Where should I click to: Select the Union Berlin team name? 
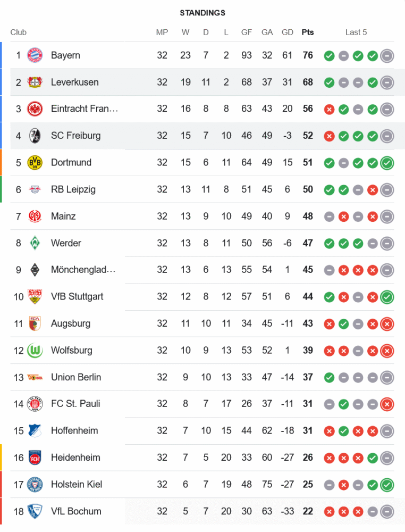pyautogui.click(x=76, y=377)
